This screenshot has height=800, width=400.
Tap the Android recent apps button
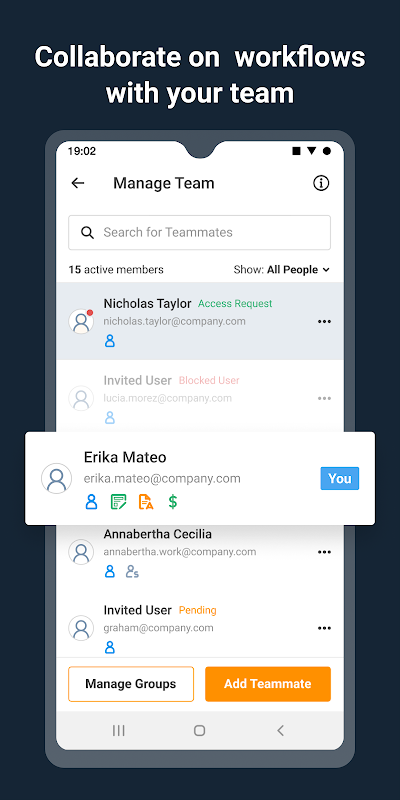pyautogui.click(x=118, y=731)
